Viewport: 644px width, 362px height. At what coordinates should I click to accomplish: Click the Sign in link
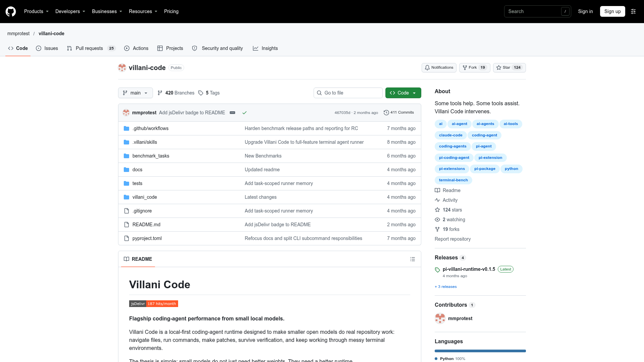[585, 11]
